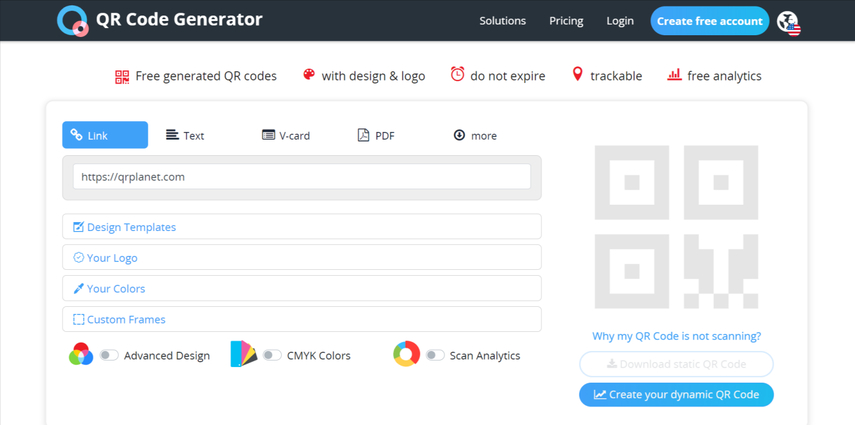The height and width of the screenshot is (425, 855).
Task: Expand the Design Templates section
Action: (x=302, y=226)
